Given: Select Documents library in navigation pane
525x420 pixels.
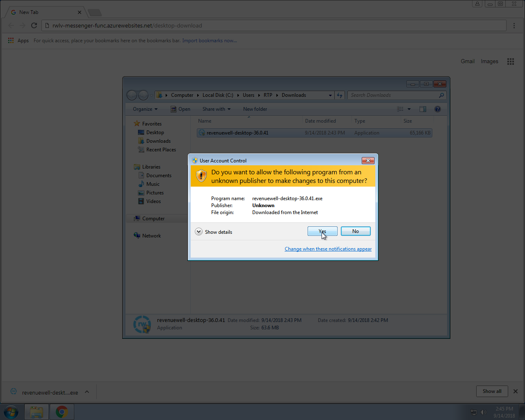Looking at the screenshot, I should click(x=159, y=176).
